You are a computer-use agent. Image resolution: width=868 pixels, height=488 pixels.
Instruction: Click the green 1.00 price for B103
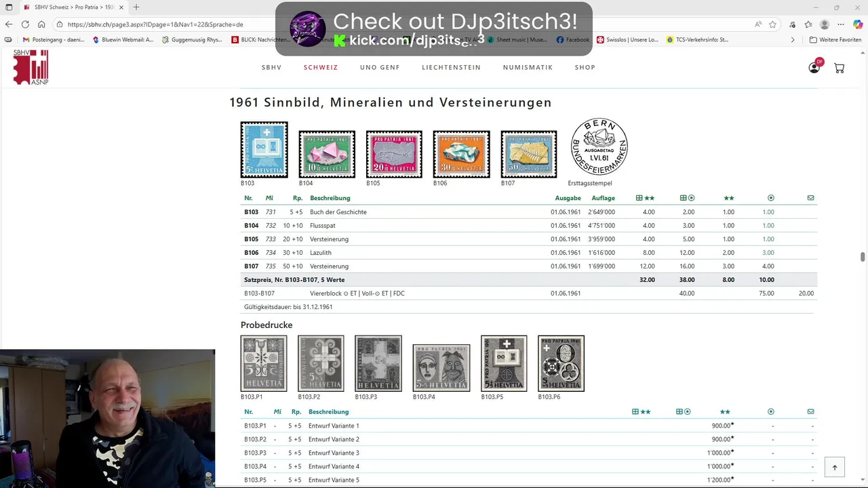(768, 212)
